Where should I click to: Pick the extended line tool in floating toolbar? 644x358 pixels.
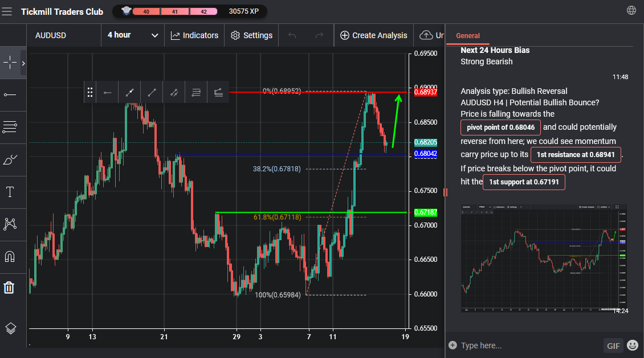pyautogui.click(x=174, y=93)
